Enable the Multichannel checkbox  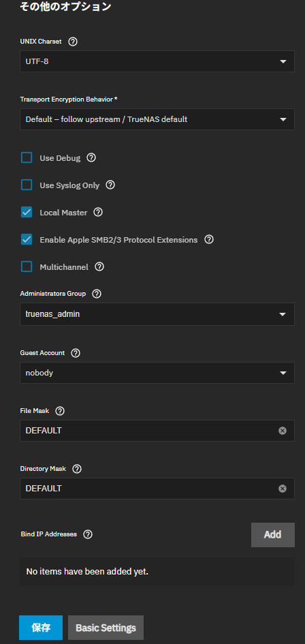coord(27,267)
